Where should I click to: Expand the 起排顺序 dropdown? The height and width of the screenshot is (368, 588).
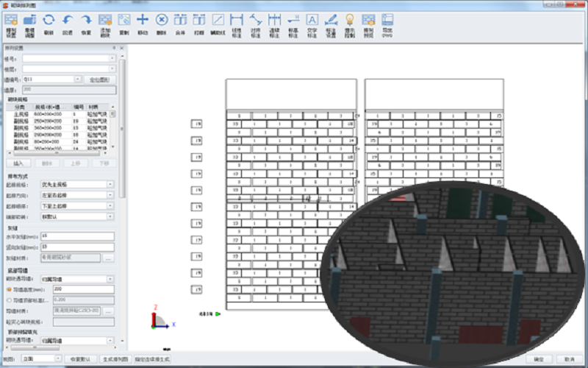[77, 206]
